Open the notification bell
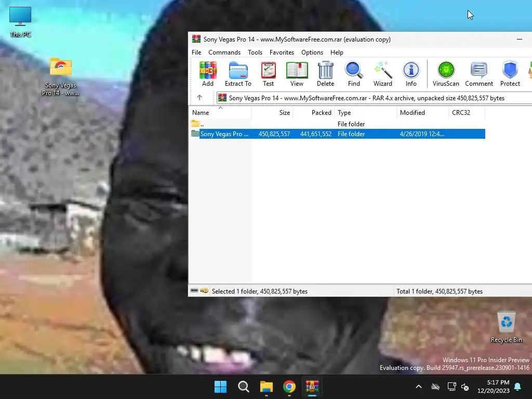532x399 pixels. 517,387
